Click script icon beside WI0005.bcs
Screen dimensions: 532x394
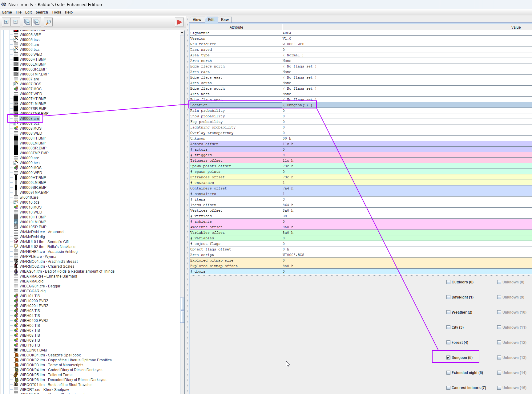pyautogui.click(x=16, y=39)
